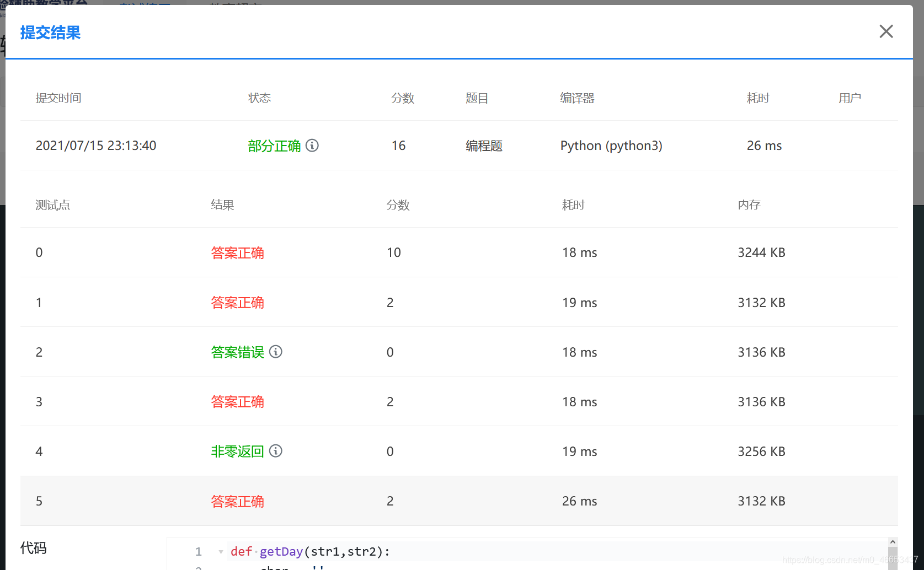Click the 编程题 problem type cell
Image resolution: width=924 pixels, height=570 pixels.
484,146
